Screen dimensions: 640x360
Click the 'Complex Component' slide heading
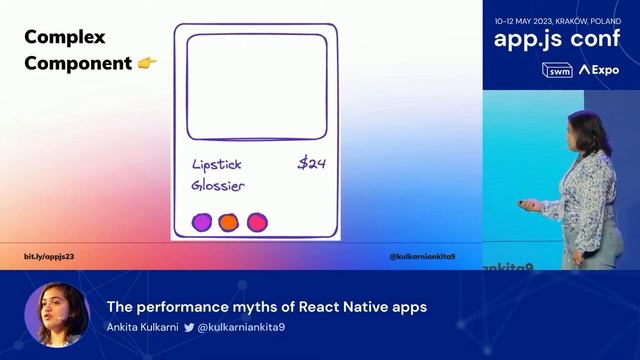click(78, 50)
